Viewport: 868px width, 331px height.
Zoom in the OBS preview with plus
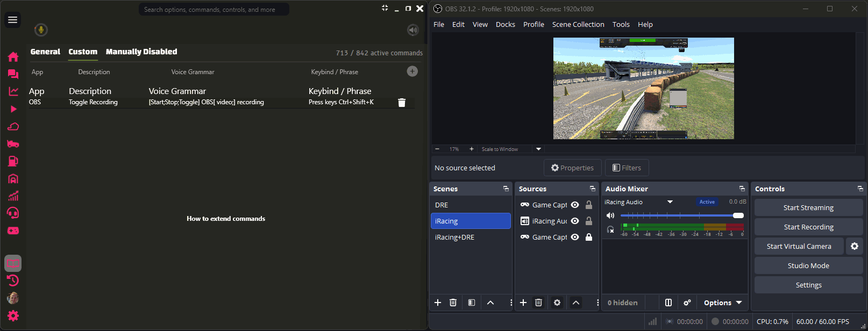(x=472, y=149)
